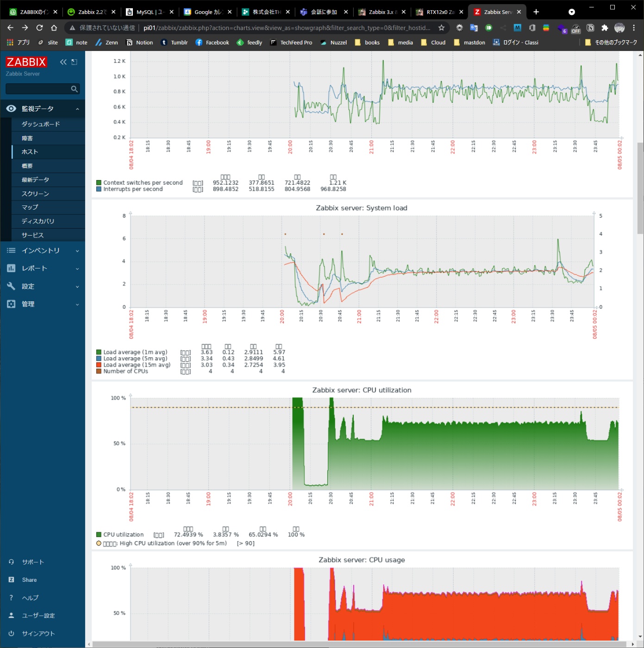Open the アプリ bookmark
The height and width of the screenshot is (648, 644).
pyautogui.click(x=19, y=43)
